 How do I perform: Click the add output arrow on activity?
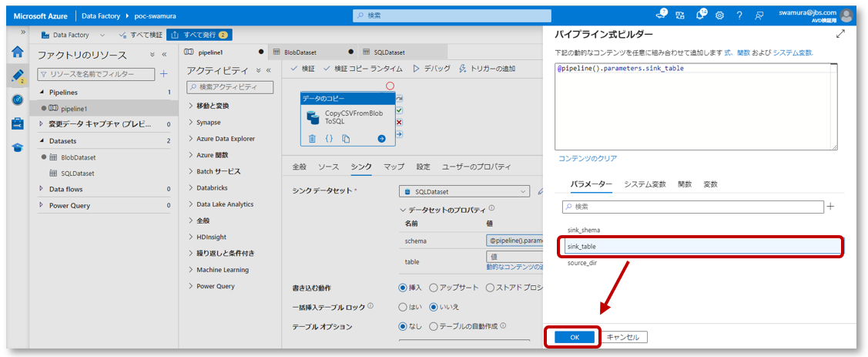coord(381,139)
